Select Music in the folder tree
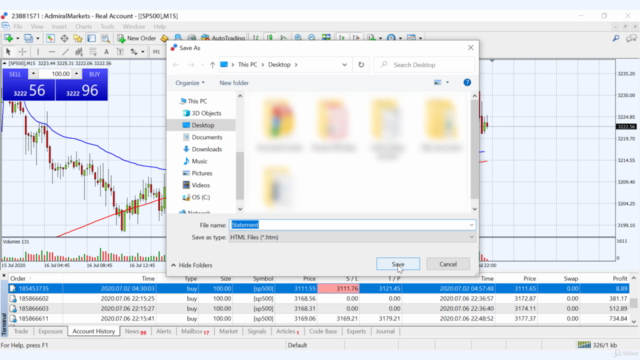The width and height of the screenshot is (640, 360). point(199,161)
